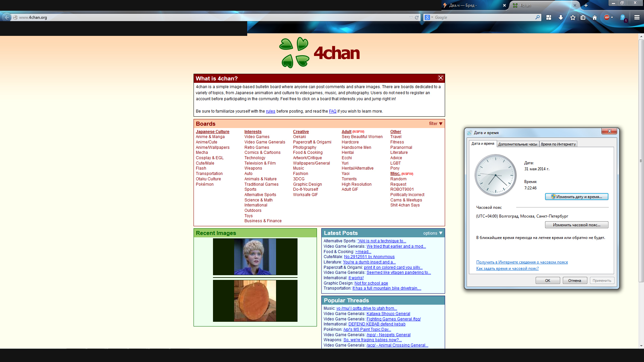Open the online time zone info link

click(x=522, y=262)
